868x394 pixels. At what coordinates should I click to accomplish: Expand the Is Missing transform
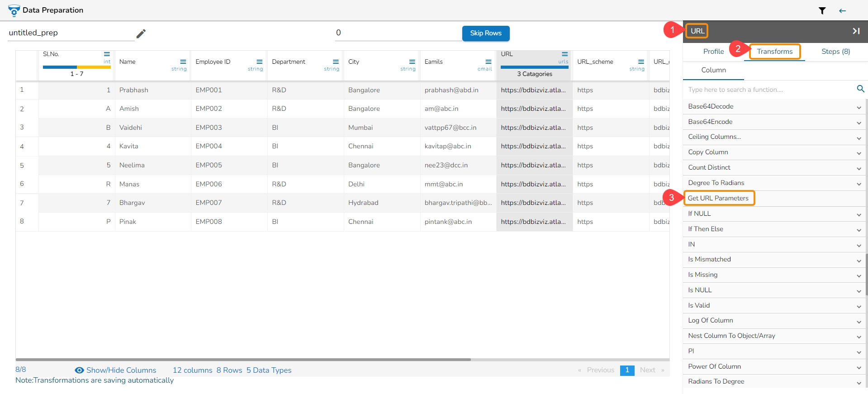click(x=858, y=275)
